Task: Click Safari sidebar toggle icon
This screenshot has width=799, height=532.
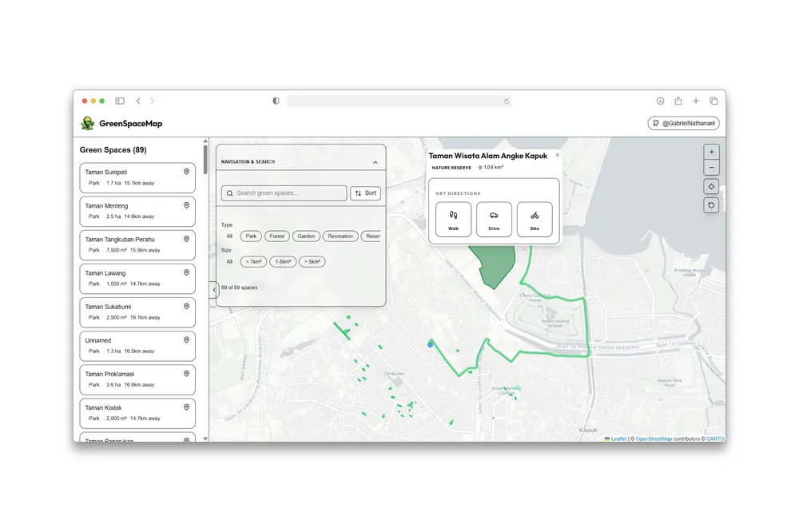Action: coord(120,101)
